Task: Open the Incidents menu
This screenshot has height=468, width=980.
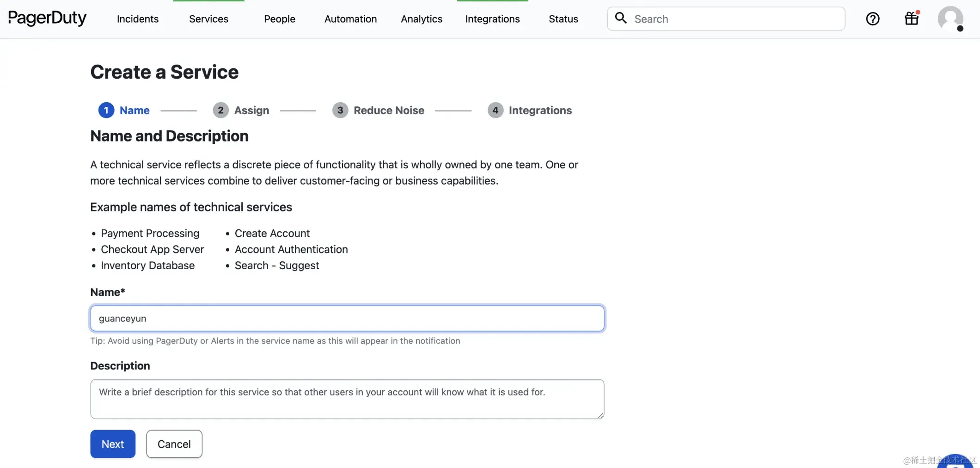Action: [x=138, y=19]
